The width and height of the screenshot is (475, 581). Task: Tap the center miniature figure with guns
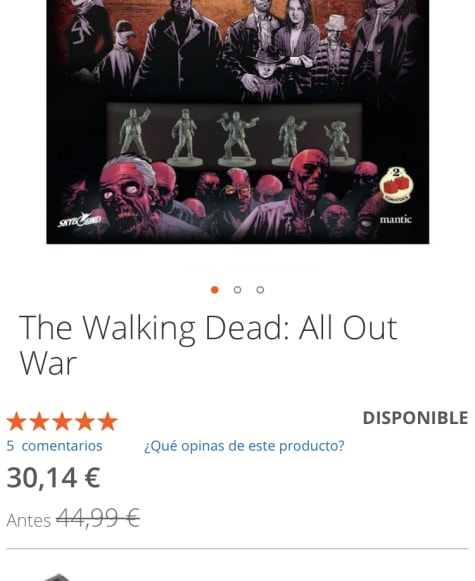(236, 138)
